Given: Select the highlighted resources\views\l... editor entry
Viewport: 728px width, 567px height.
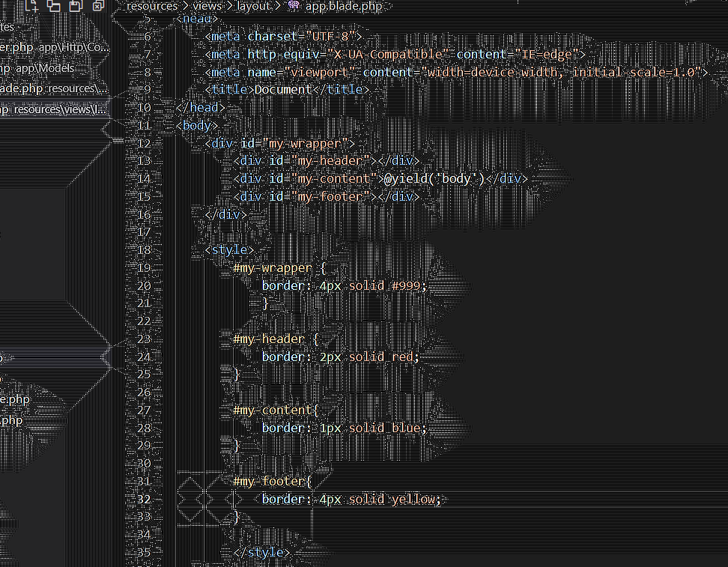Looking at the screenshot, I should [55, 109].
